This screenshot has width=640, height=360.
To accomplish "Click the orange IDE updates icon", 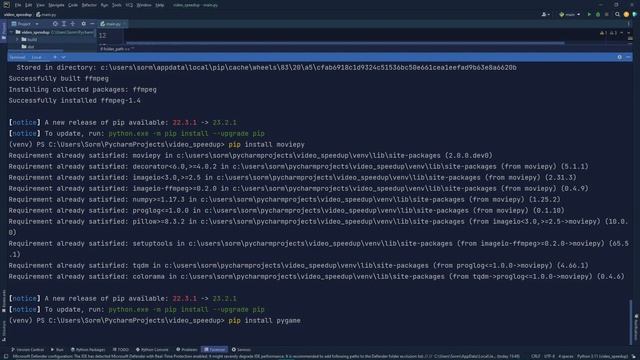I will [x=627, y=15].
